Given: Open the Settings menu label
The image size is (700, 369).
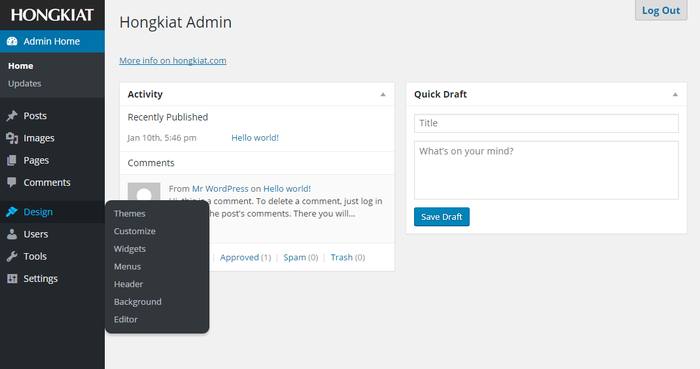Looking at the screenshot, I should click(x=41, y=278).
